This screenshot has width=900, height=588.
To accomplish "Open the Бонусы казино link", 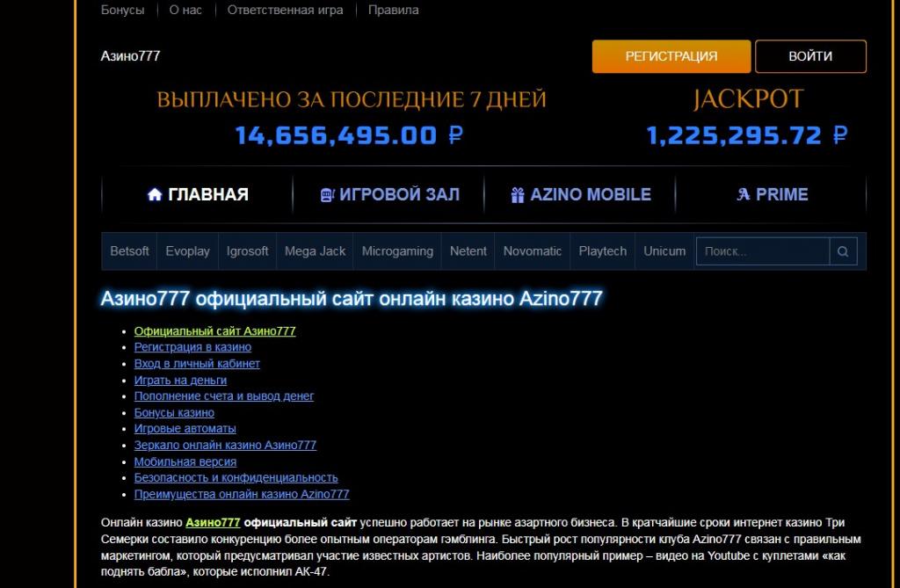I will (x=174, y=413).
